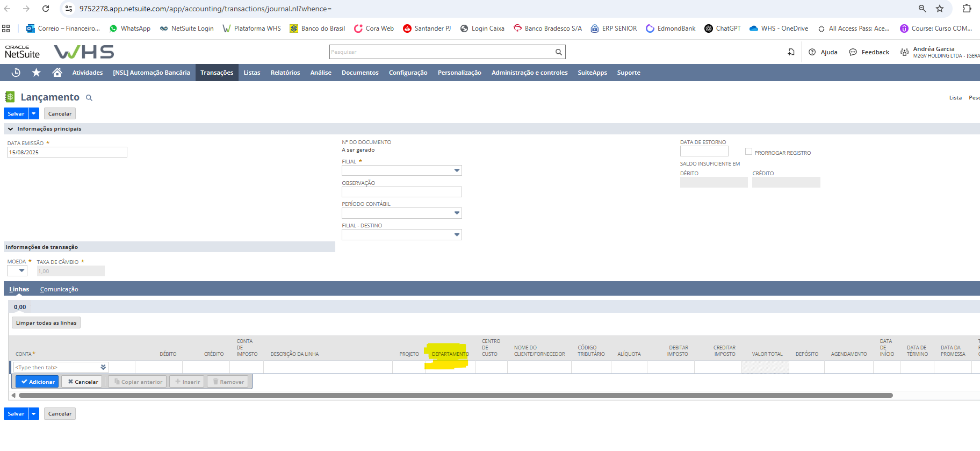Click the Adicionar line button
980x451 pixels.
point(38,382)
